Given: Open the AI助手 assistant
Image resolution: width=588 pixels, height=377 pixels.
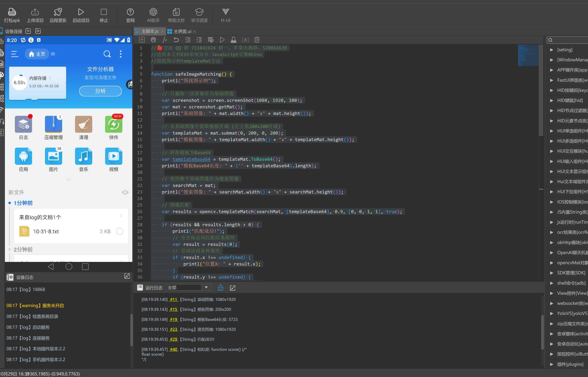Looking at the screenshot, I should 153,12.
